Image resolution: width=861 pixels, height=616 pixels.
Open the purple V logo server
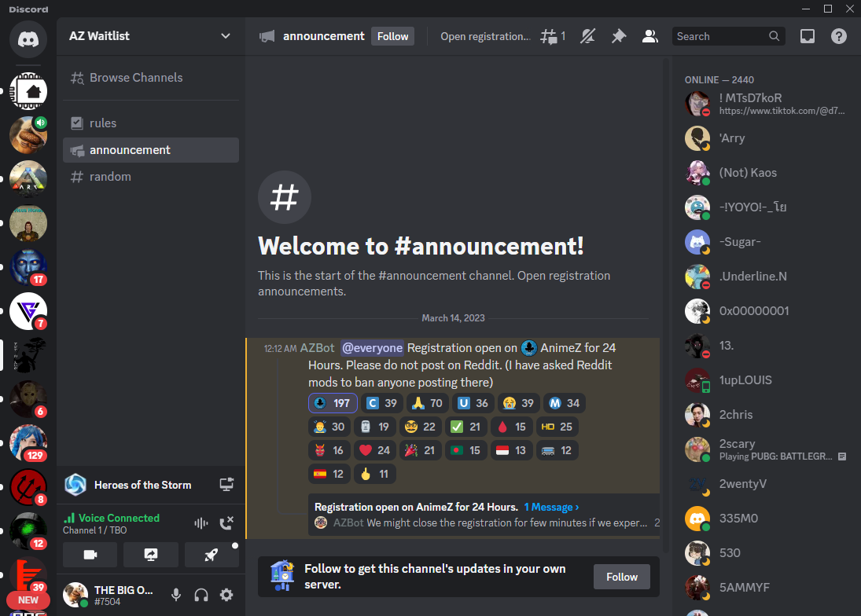coord(28,311)
